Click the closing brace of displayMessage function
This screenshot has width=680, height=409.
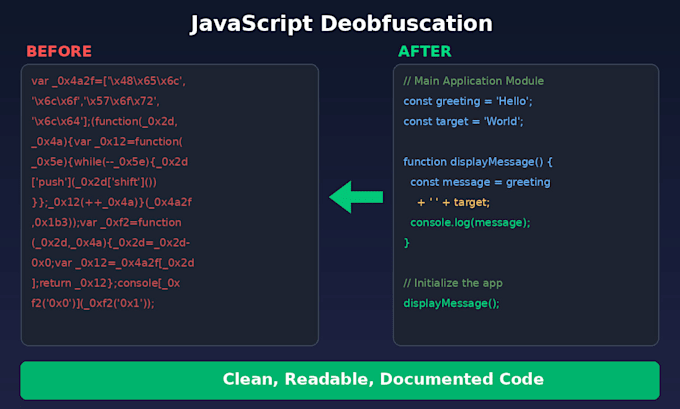406,243
